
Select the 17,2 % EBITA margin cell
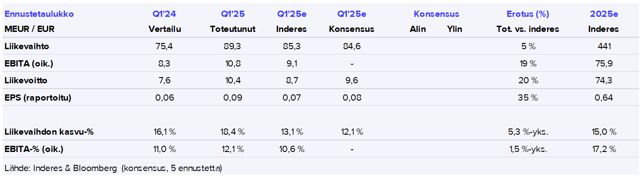pos(603,149)
